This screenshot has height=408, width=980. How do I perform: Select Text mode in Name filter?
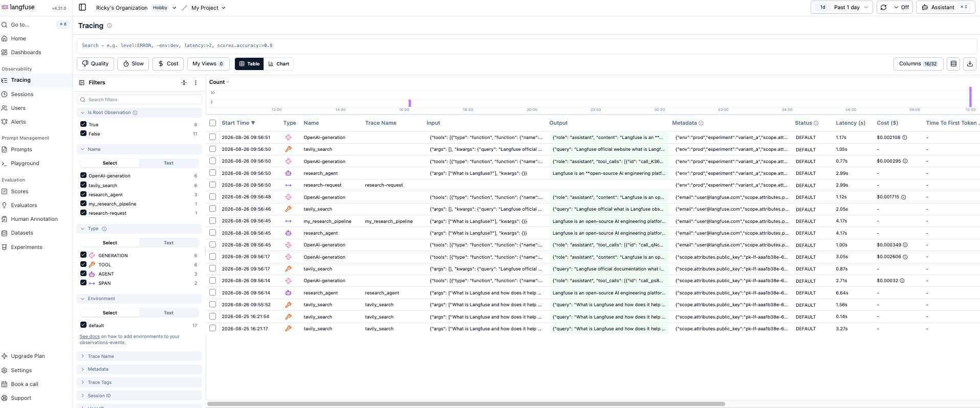coord(169,163)
